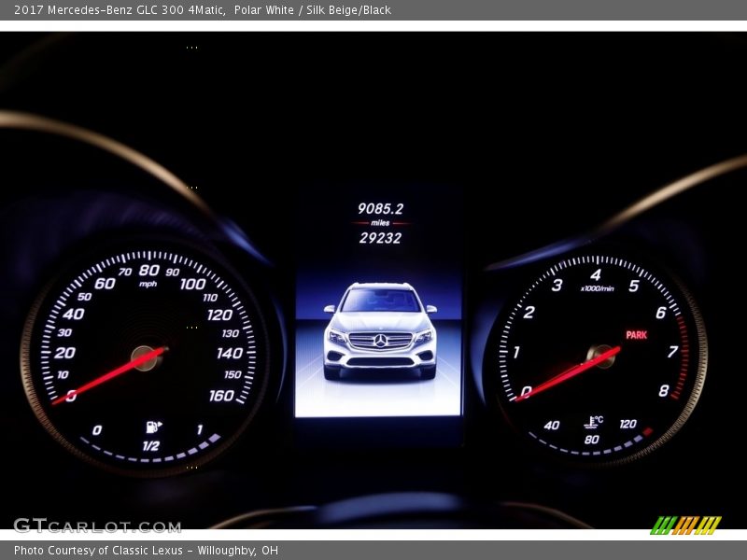This screenshot has height=560, width=747.
Task: Click the fuel gauge full mark 1
Action: point(200,430)
